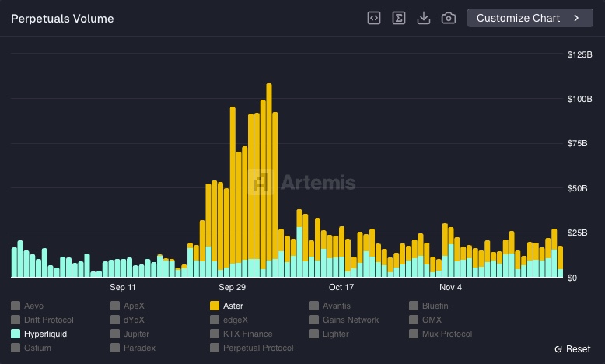Screen dimensions: 605x364
Task: Click the Reset circular arrow icon
Action: [x=558, y=349]
